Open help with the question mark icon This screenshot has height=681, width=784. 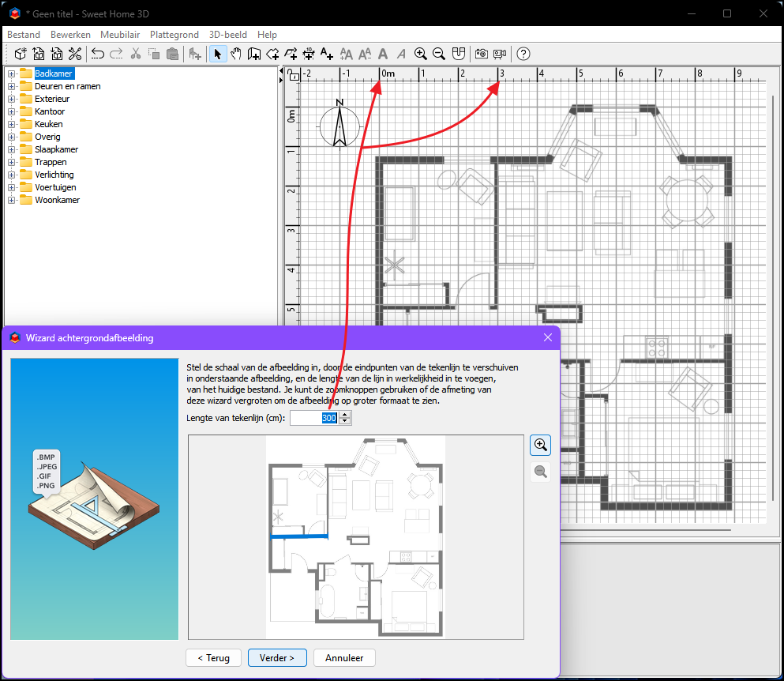click(x=523, y=54)
